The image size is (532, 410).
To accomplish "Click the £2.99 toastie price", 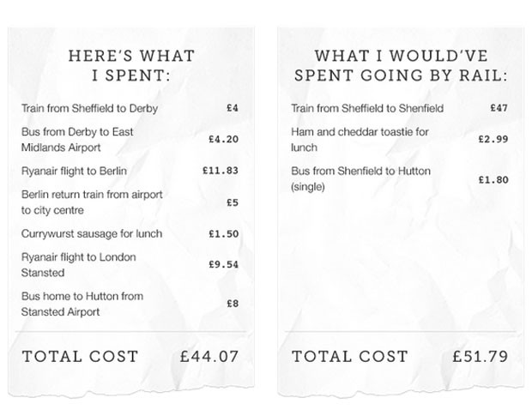I will coord(493,139).
